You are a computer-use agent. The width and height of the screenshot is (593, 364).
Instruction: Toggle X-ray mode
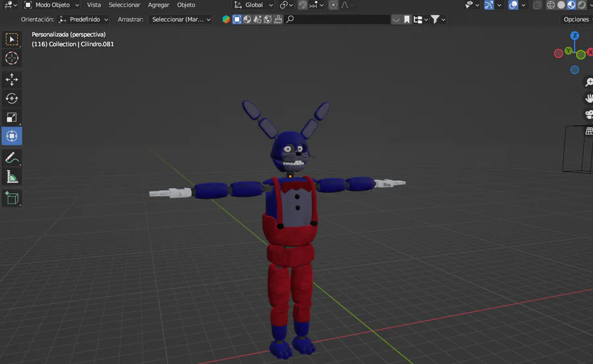[x=537, y=5]
